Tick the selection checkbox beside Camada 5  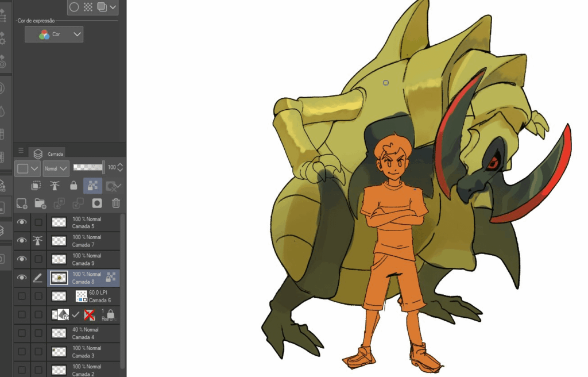point(38,222)
